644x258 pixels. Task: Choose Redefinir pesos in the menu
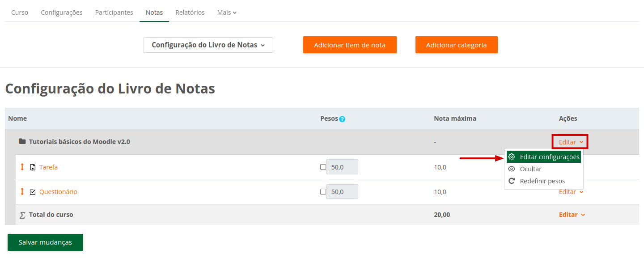(542, 181)
